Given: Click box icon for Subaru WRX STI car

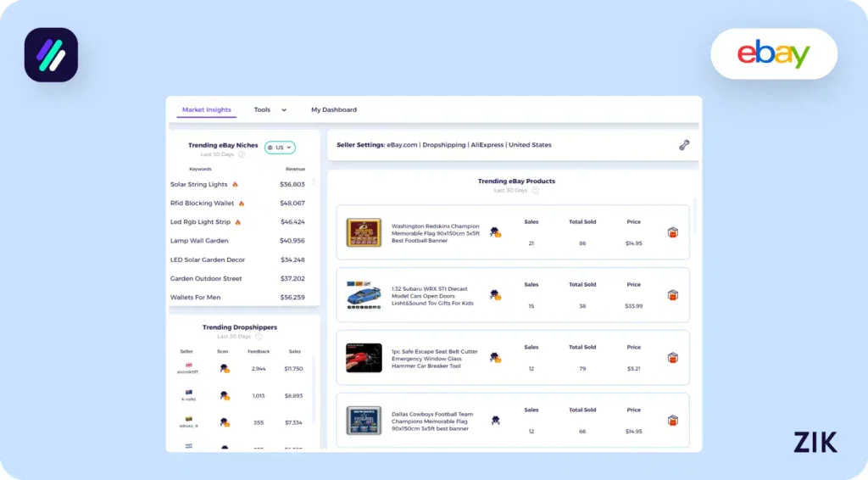Looking at the screenshot, I should click(x=672, y=295).
